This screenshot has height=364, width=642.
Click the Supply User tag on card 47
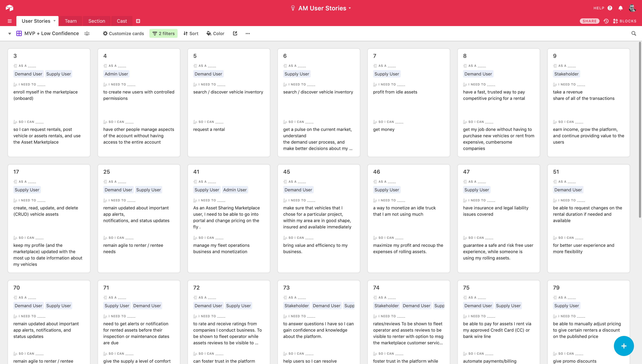[x=476, y=190]
